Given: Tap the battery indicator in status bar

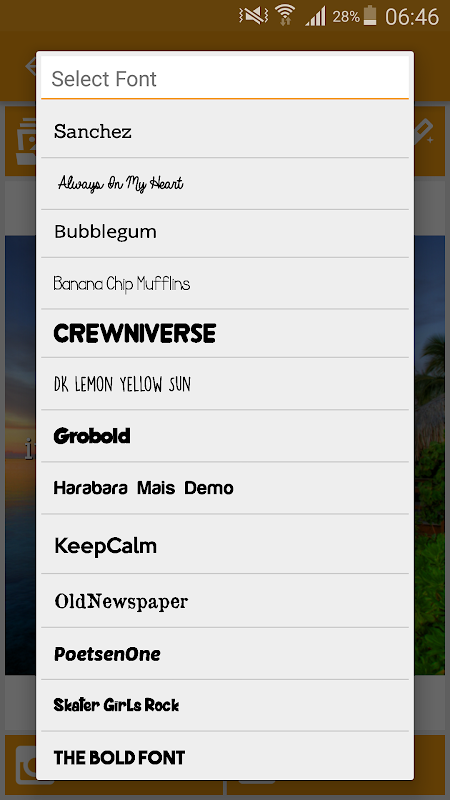Looking at the screenshot, I should click(x=370, y=15).
